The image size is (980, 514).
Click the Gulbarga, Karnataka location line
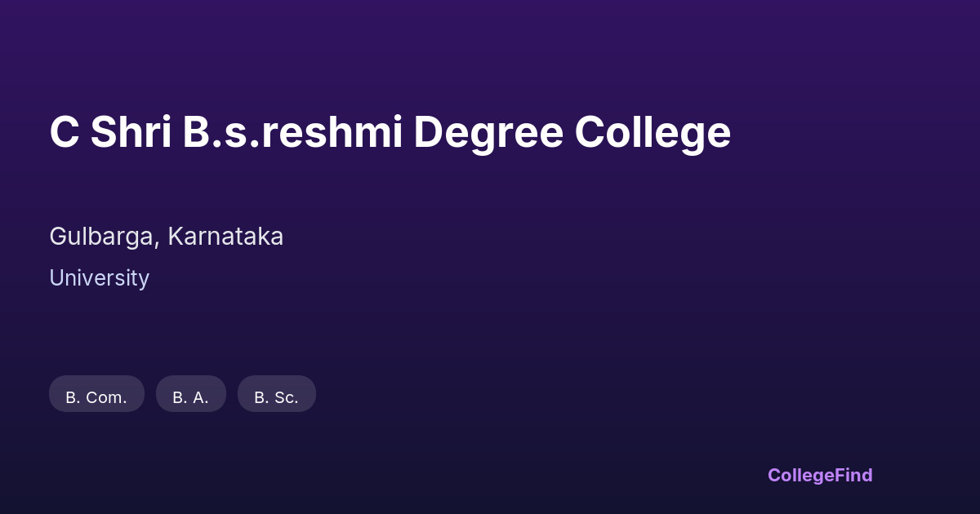tap(166, 237)
